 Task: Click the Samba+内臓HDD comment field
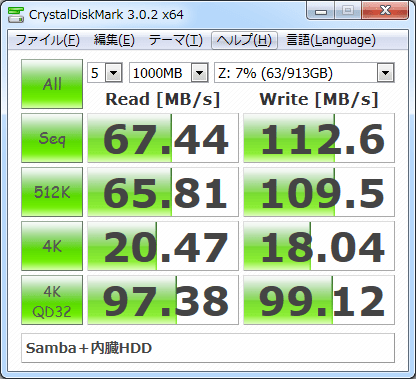pos(208,348)
